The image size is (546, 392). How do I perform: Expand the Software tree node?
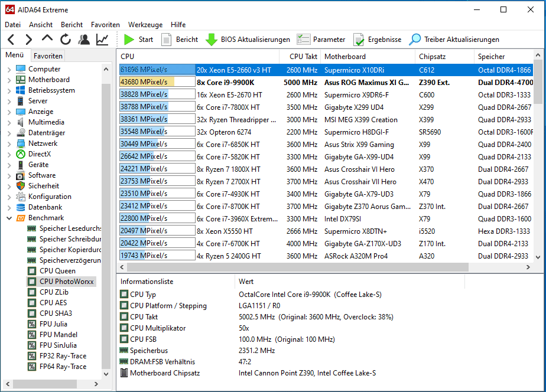click(9, 176)
